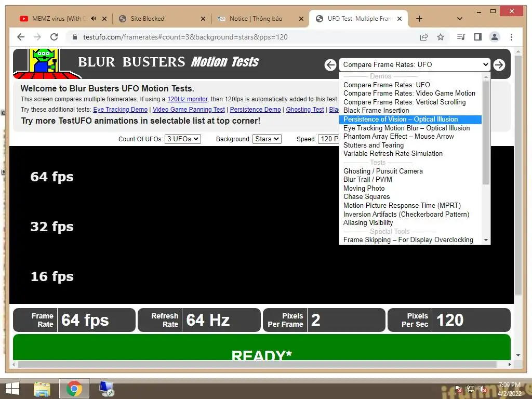
Task: Switch to the Site Blocked tab
Action: 147,19
